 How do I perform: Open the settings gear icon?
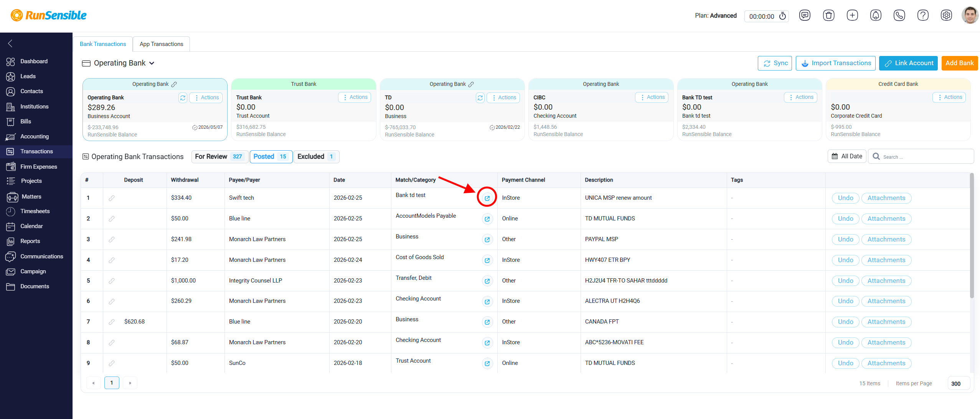pos(946,15)
